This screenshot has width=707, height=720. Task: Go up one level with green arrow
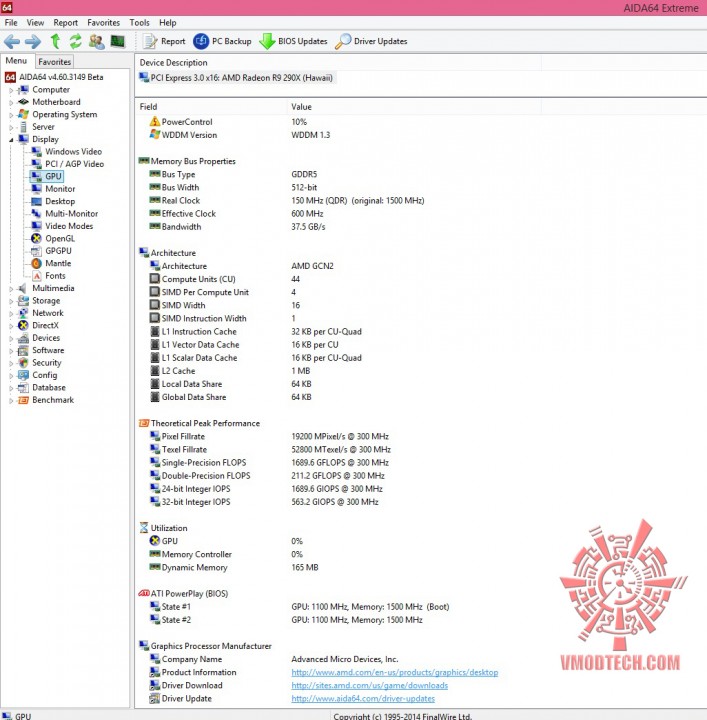click(55, 41)
